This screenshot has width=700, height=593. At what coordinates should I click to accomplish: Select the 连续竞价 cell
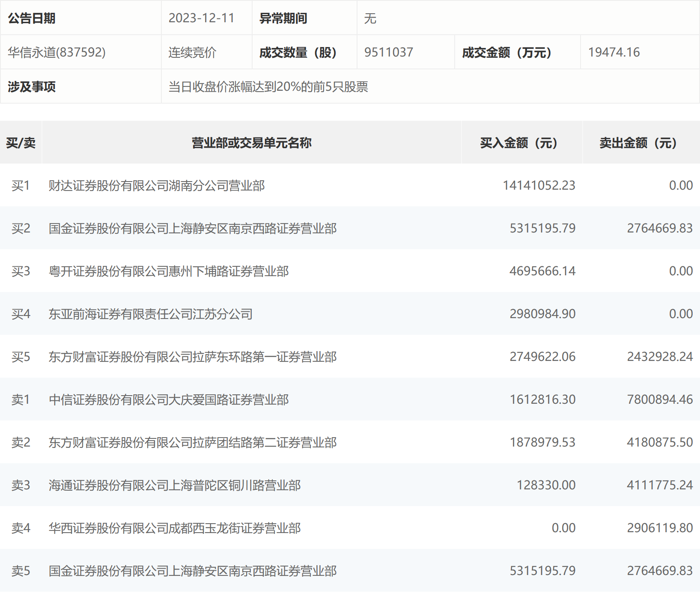(192, 52)
